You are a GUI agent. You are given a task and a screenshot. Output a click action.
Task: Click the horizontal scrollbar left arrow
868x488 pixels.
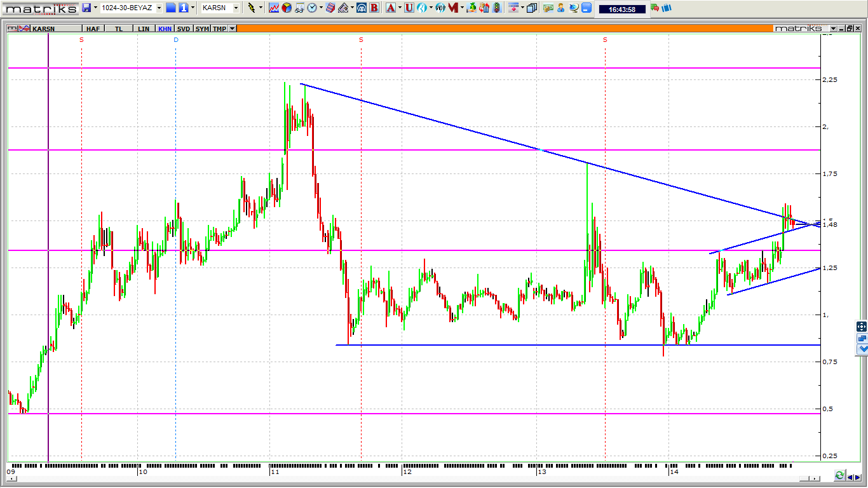point(11,478)
